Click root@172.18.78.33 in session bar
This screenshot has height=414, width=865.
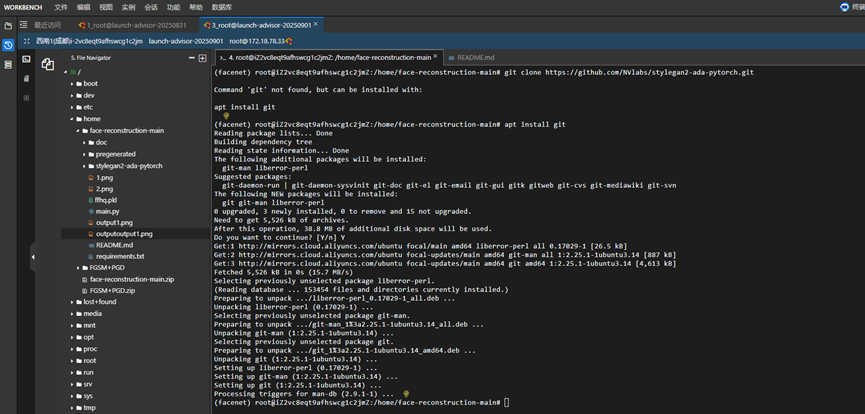pos(257,41)
